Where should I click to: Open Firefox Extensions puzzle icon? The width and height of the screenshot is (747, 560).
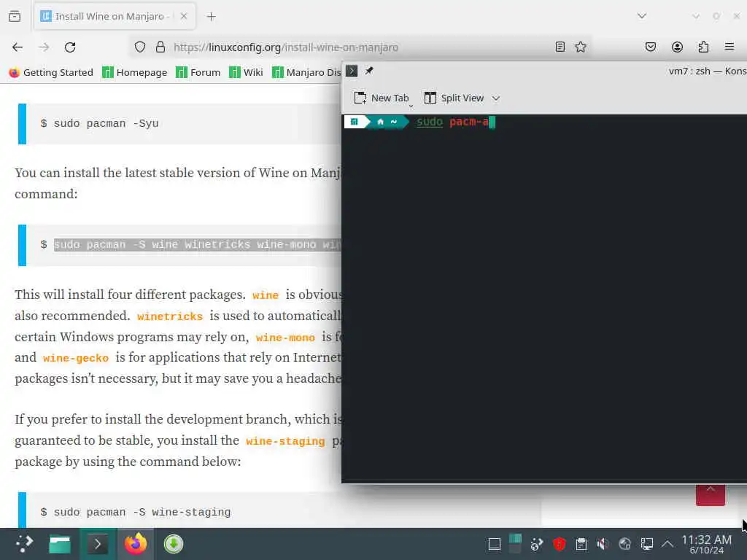(703, 47)
